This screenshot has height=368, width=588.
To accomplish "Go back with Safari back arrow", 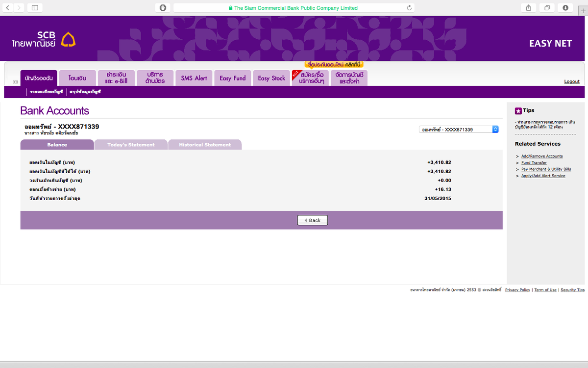I will [x=8, y=8].
